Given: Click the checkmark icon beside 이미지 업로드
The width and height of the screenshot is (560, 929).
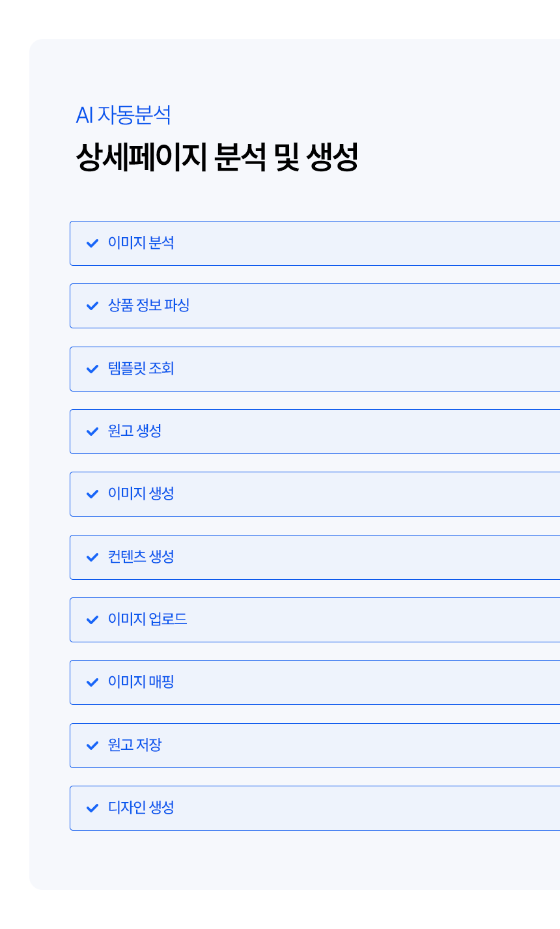Looking at the screenshot, I should pos(92,620).
